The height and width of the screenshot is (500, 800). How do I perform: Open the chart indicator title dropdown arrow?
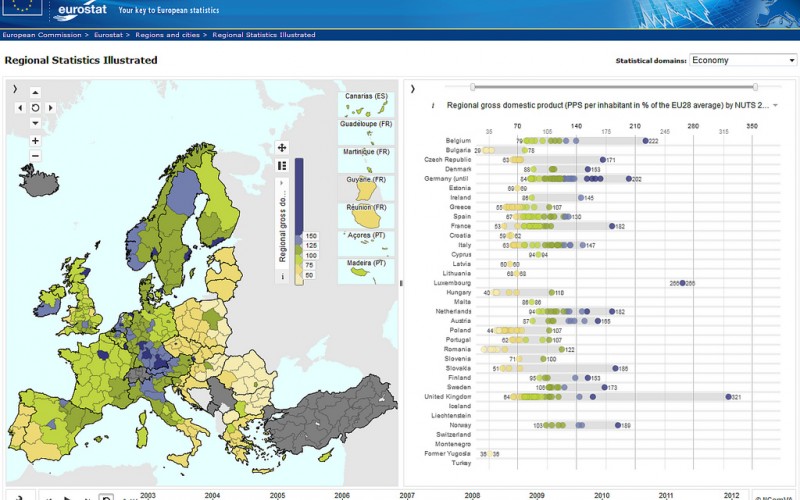pyautogui.click(x=776, y=106)
